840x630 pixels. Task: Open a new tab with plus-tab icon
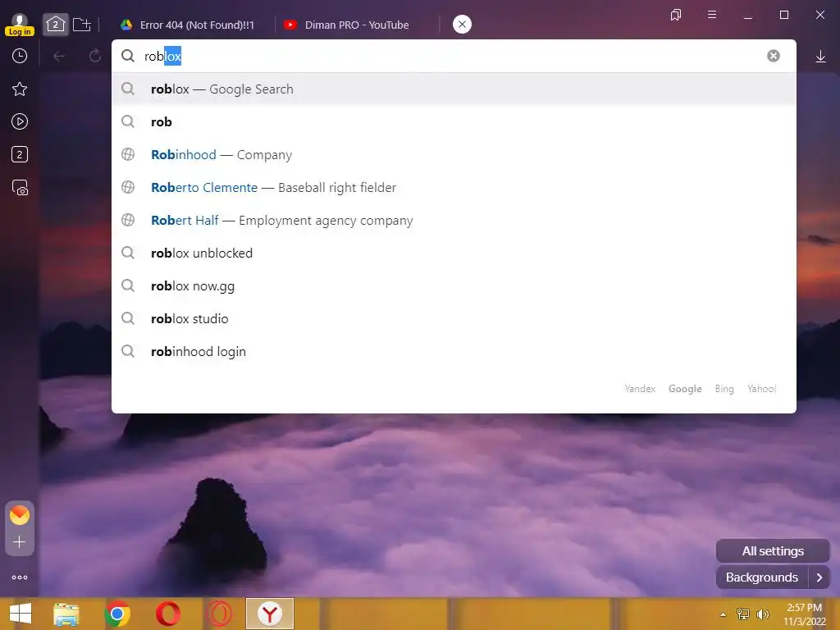pos(82,25)
